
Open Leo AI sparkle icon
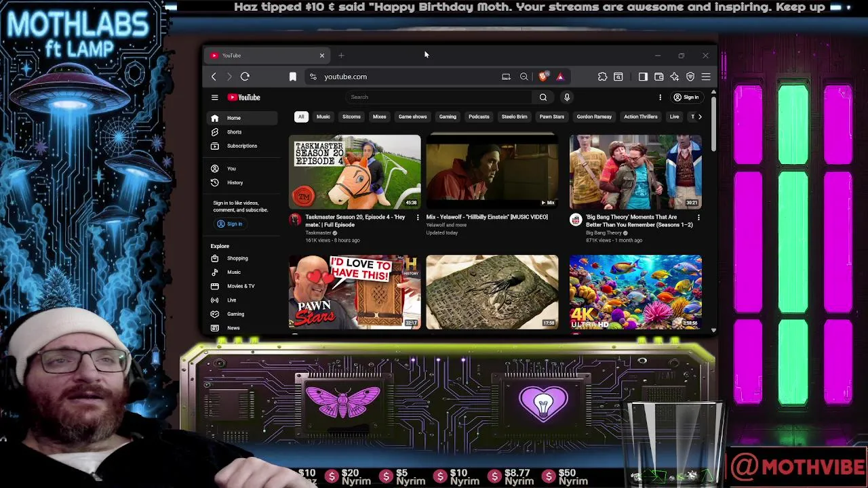click(674, 77)
